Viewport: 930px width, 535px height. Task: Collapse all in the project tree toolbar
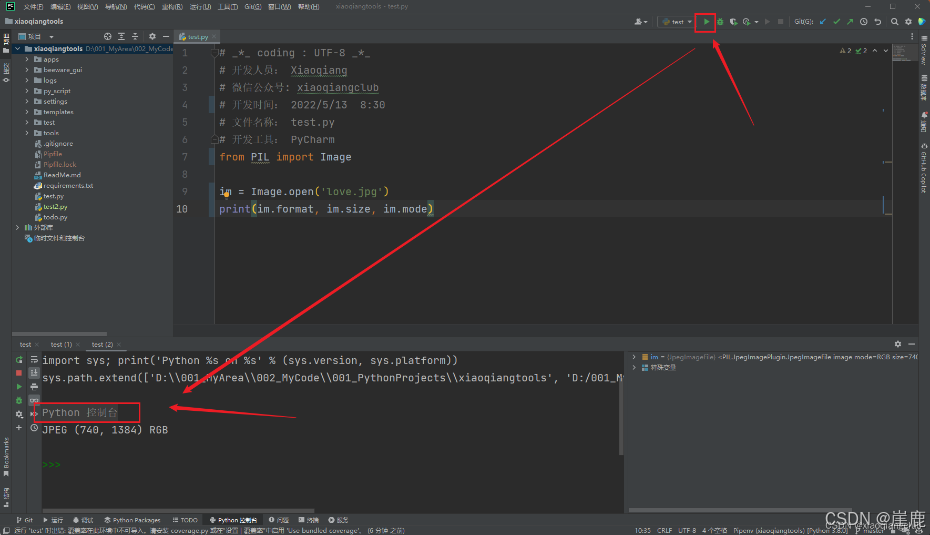[135, 37]
